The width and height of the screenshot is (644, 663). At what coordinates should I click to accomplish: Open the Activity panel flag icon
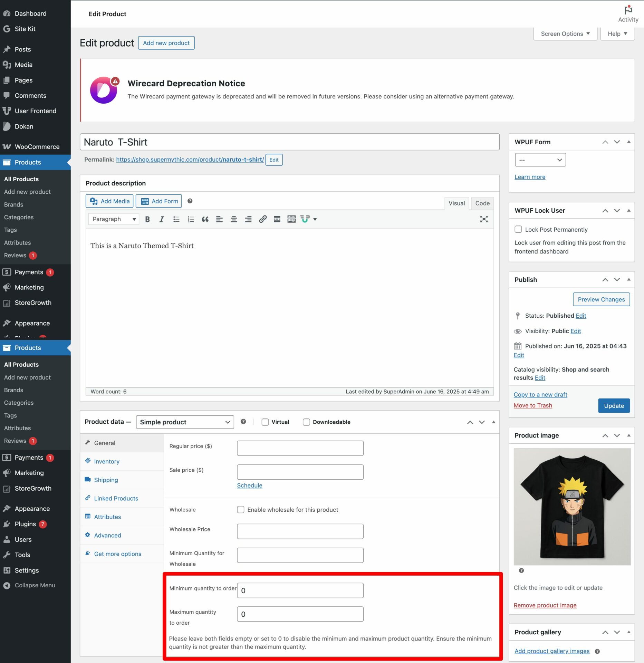point(628,10)
